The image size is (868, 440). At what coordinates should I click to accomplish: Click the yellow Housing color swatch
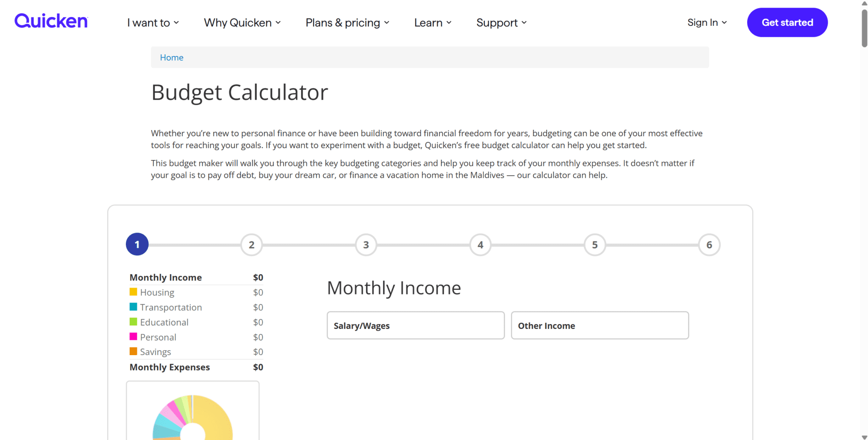tap(133, 292)
